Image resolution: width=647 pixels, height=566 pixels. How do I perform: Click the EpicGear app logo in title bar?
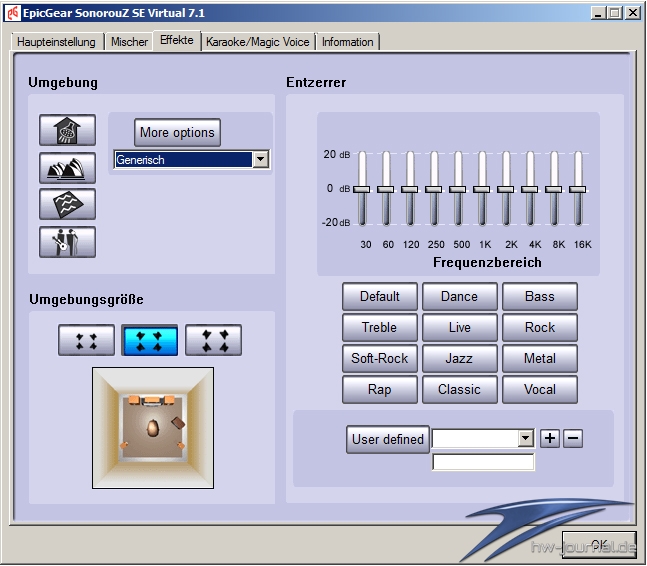pos(12,13)
